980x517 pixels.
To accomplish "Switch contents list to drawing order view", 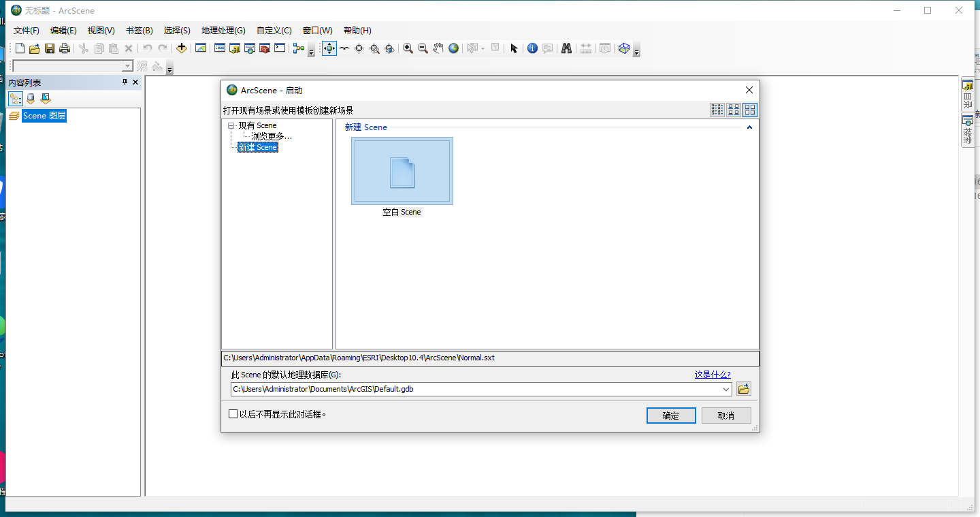I will (x=16, y=99).
